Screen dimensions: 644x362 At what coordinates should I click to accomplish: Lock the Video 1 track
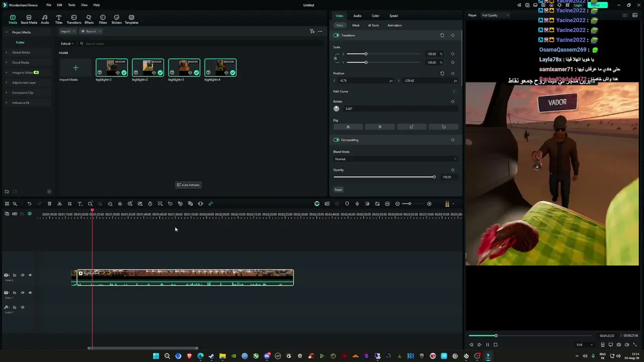(x=15, y=293)
